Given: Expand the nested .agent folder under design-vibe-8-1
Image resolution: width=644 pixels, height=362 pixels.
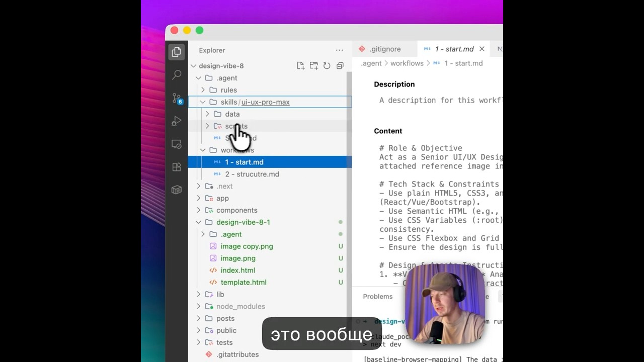Looking at the screenshot, I should (203, 234).
